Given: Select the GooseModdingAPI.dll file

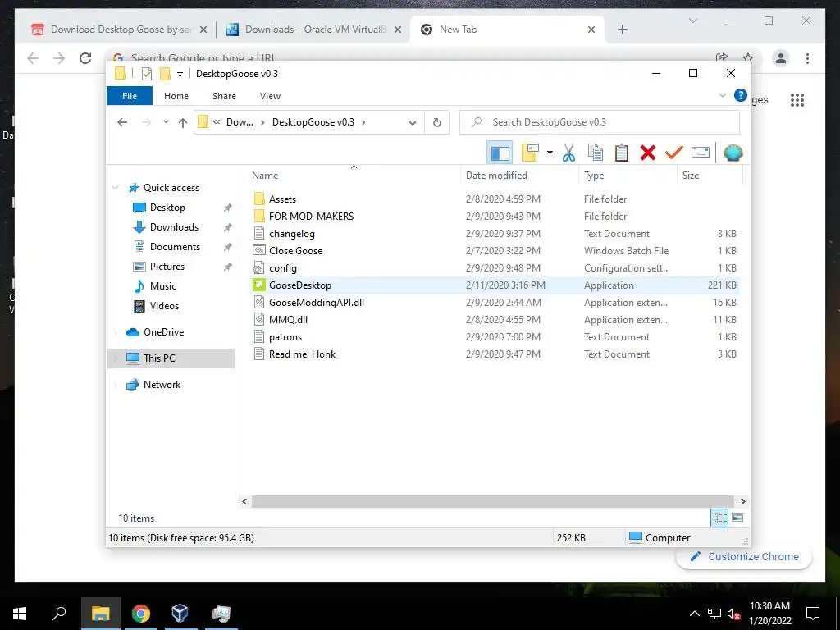Looking at the screenshot, I should 316,303.
